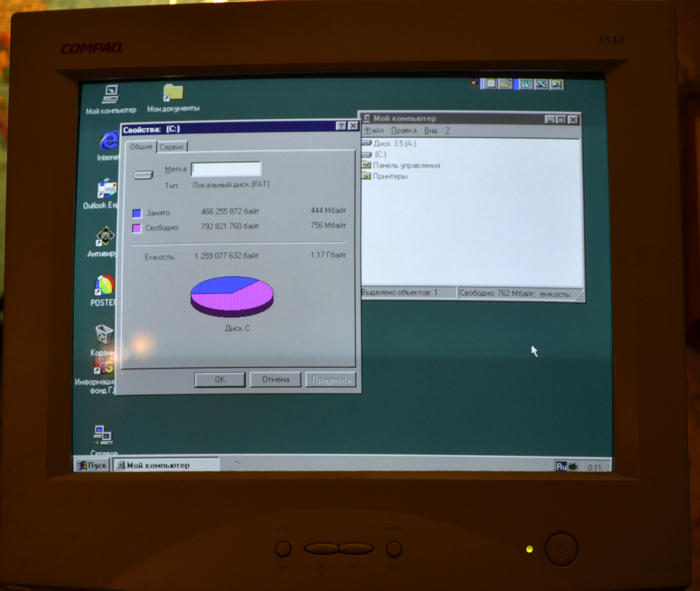This screenshot has height=591, width=700.
Task: Click the Метка label text field
Action: tap(226, 169)
